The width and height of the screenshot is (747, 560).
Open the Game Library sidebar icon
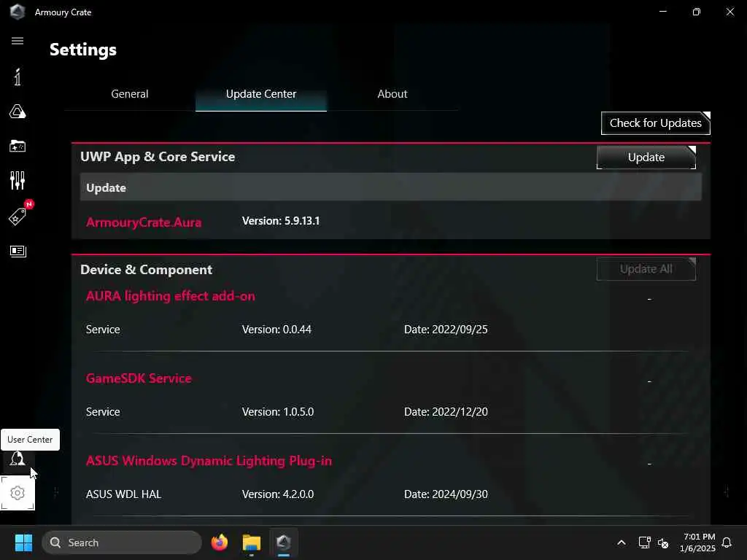tap(18, 146)
